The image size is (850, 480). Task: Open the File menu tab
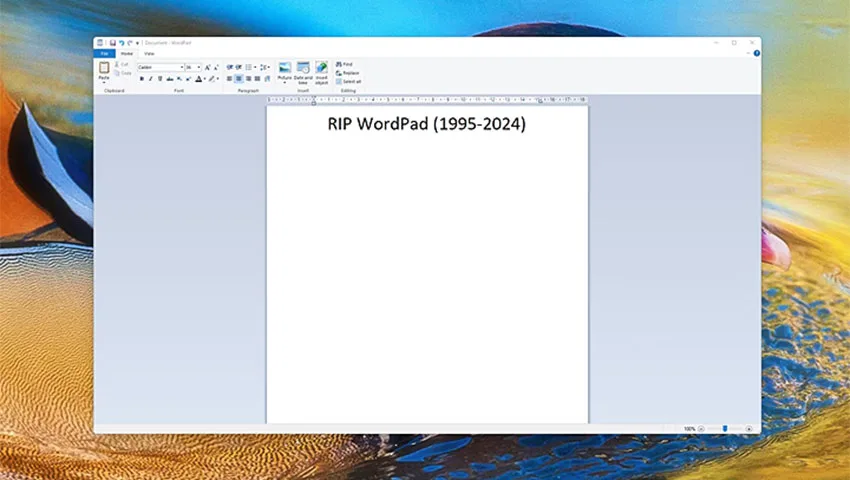click(104, 53)
